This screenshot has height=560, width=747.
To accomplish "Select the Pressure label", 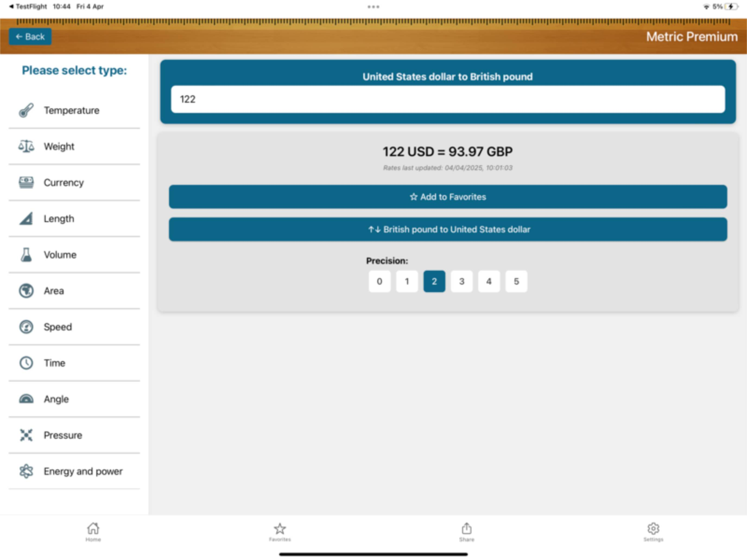I will pos(63,435).
